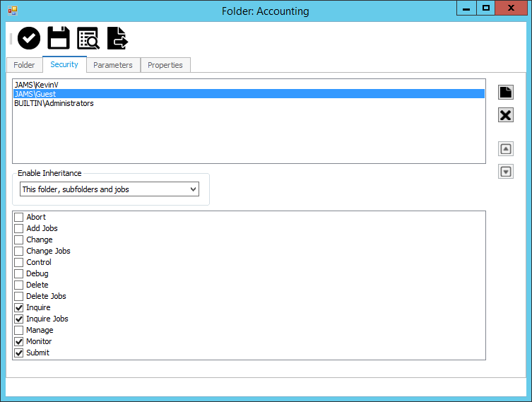Open the Parameters tab

(113, 65)
